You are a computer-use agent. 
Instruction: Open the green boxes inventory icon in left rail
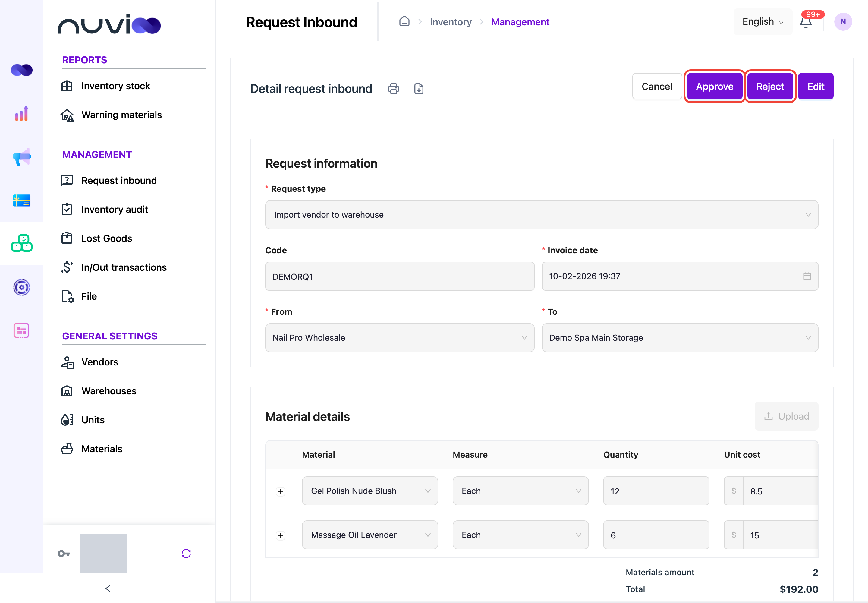tap(21, 243)
